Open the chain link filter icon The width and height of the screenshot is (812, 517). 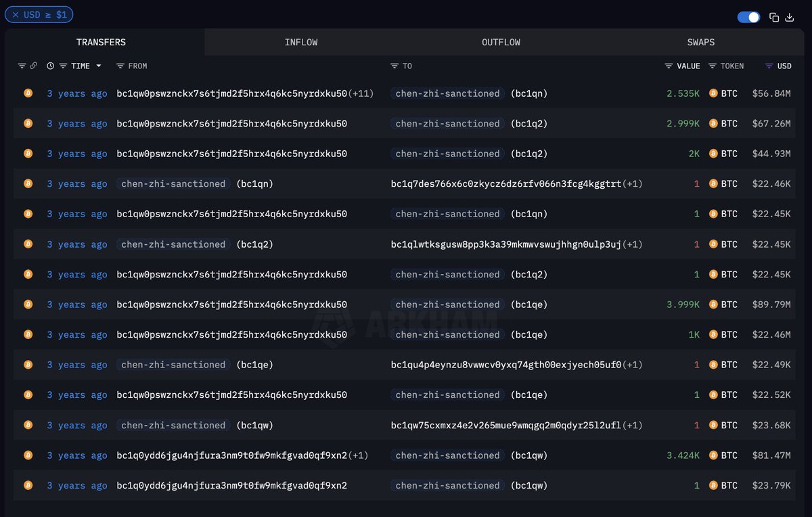33,66
